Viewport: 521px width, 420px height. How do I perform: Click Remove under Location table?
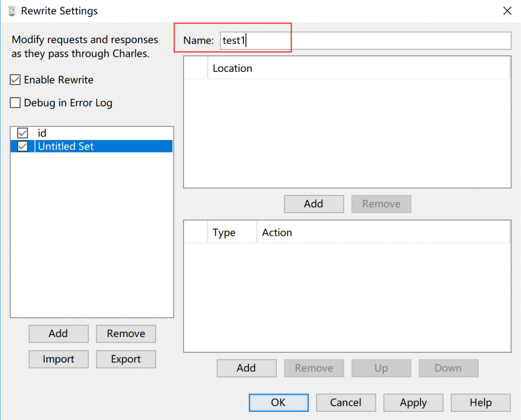coord(381,204)
